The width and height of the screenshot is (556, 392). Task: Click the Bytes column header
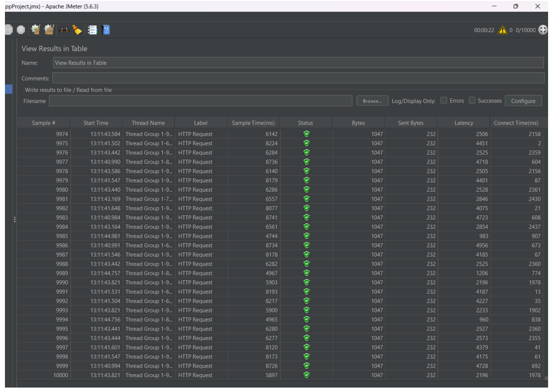click(x=358, y=123)
